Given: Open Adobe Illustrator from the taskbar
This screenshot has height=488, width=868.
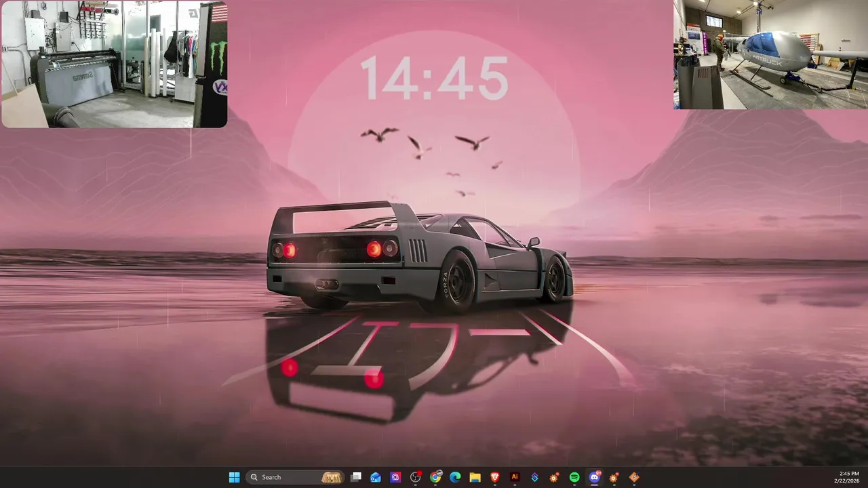Looking at the screenshot, I should point(515,477).
